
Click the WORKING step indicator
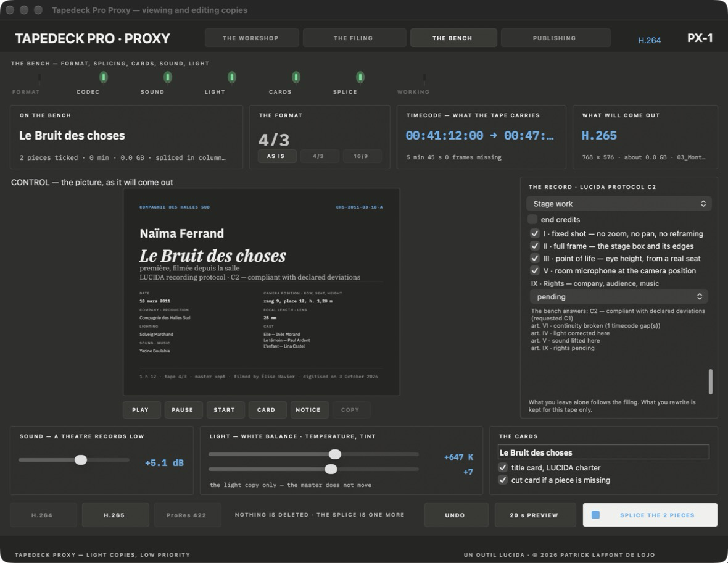pos(424,77)
